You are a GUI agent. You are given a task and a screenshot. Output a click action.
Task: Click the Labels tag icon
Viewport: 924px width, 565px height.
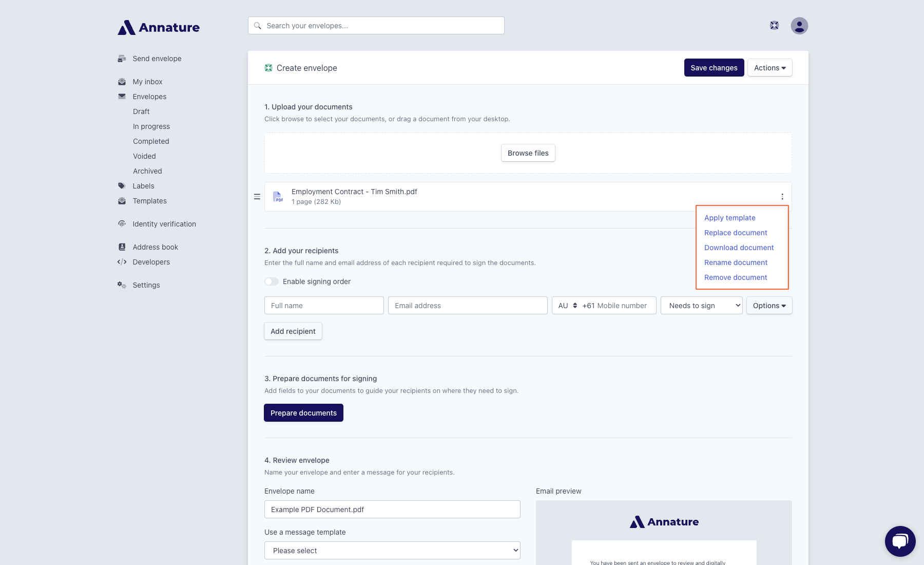pyautogui.click(x=122, y=186)
